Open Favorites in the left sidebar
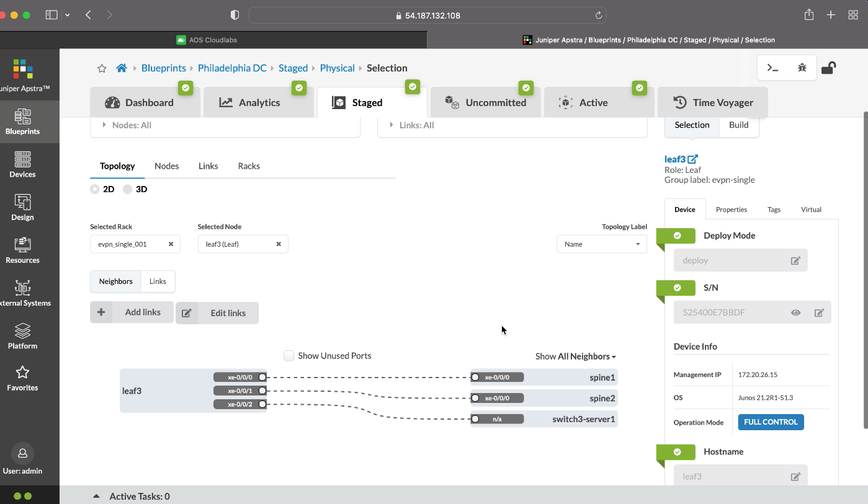The width and height of the screenshot is (868, 504). [x=23, y=378]
